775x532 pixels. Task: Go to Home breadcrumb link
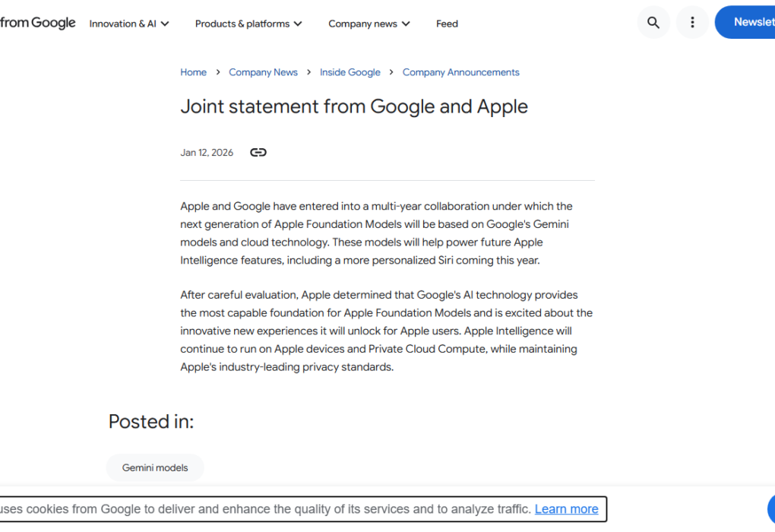pyautogui.click(x=193, y=72)
